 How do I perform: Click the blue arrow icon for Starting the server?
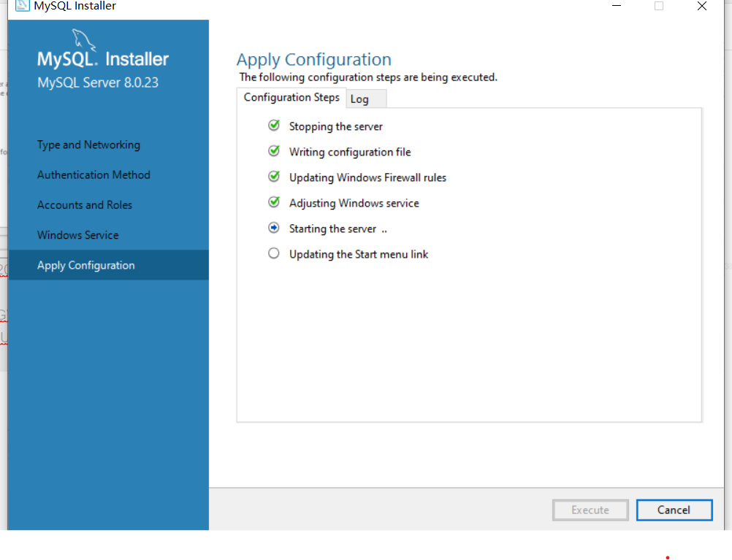click(x=274, y=228)
